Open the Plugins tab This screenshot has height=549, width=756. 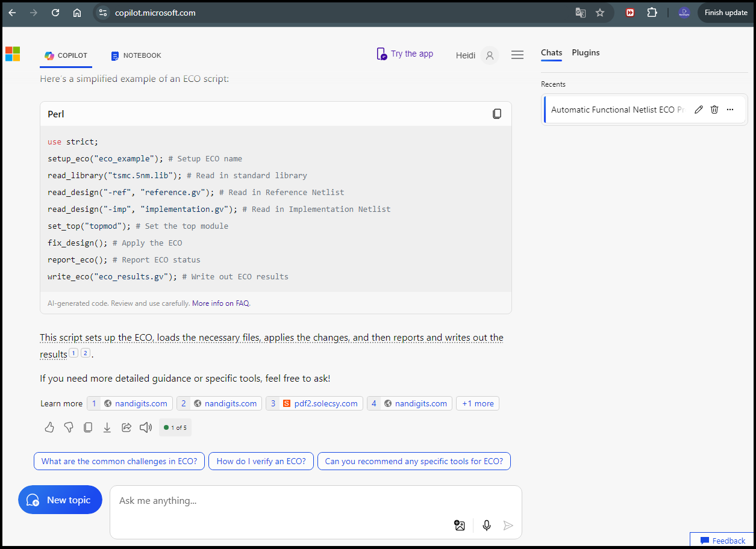pos(586,53)
